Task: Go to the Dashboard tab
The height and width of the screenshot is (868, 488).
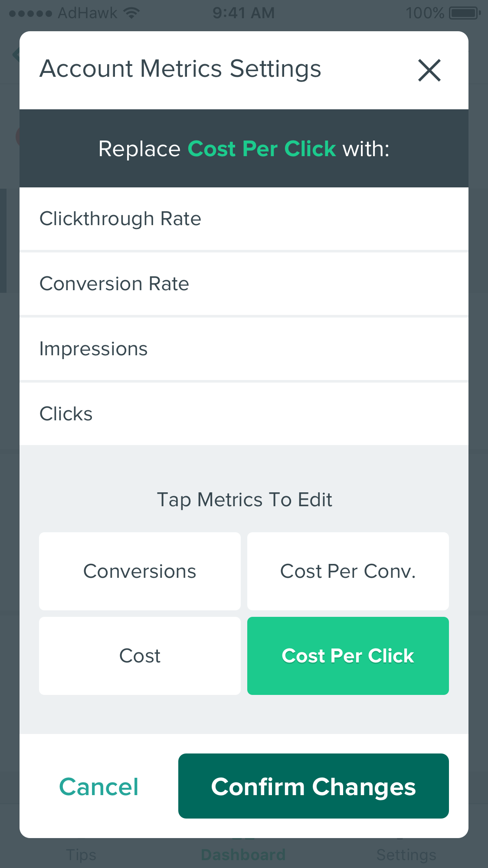Action: click(x=243, y=854)
